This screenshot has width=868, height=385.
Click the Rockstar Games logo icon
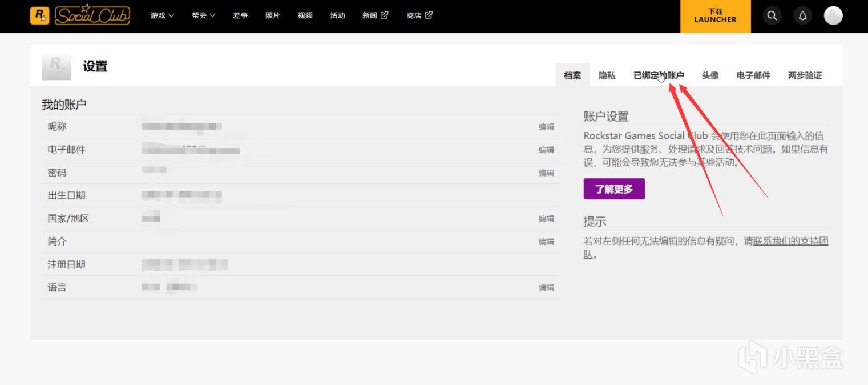(39, 15)
